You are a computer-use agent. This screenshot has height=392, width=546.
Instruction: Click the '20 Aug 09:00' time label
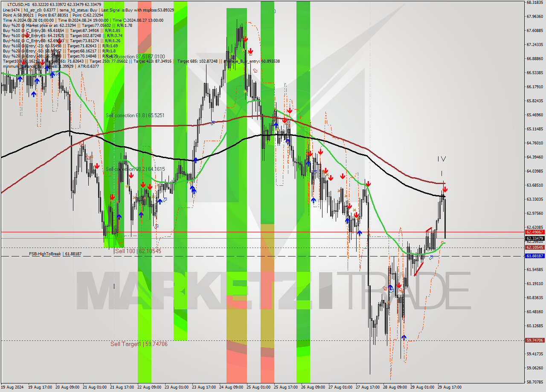coord(67,387)
